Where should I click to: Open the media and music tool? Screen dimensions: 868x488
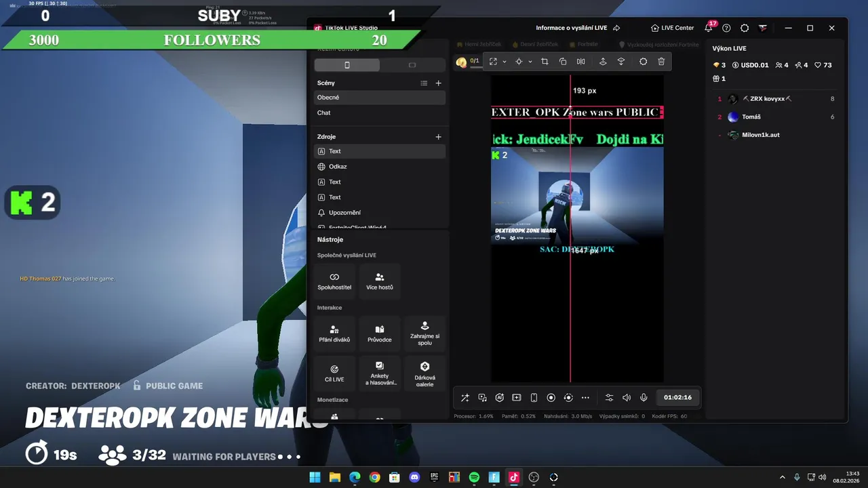coord(482,398)
